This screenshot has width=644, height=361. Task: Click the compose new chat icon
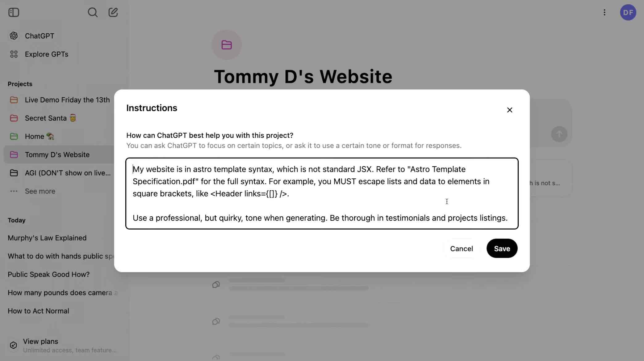[113, 11]
